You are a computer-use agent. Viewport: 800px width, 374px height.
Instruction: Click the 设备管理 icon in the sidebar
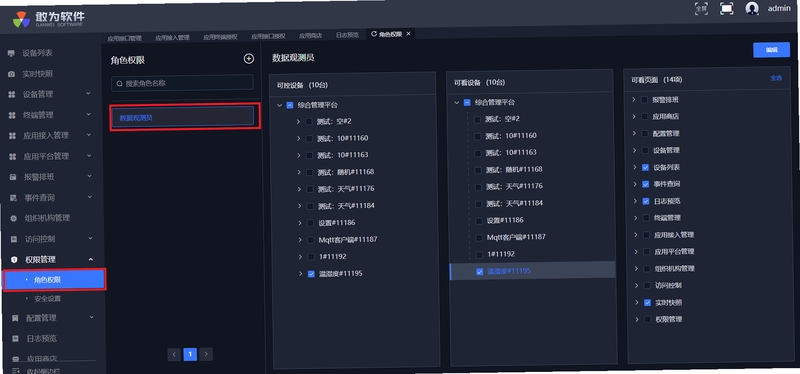tap(12, 94)
